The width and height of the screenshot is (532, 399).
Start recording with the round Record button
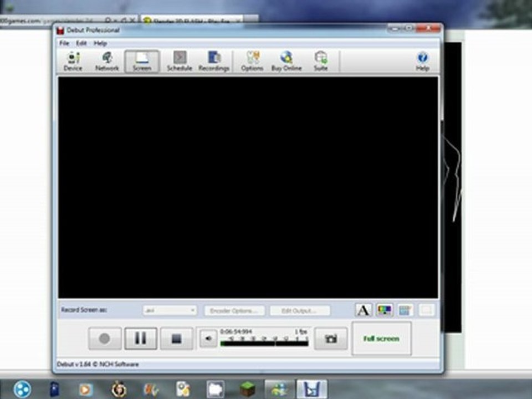[x=105, y=338]
